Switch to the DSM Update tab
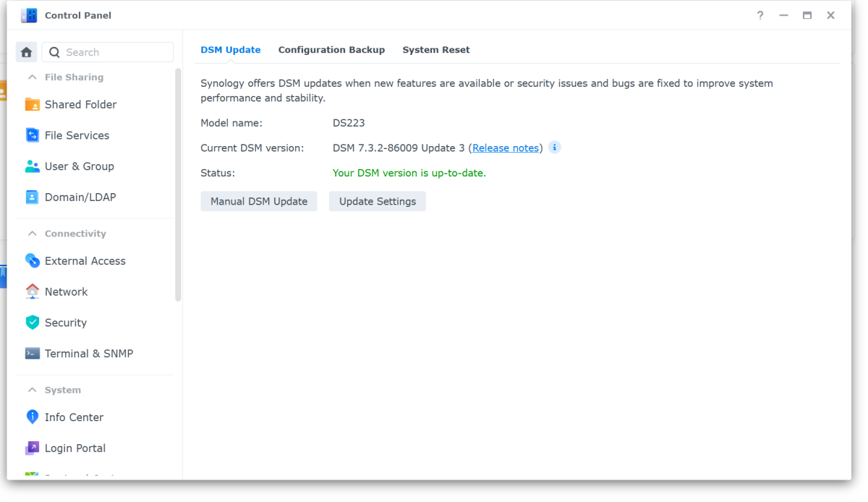Screen dimensions: 868x502 (x=231, y=50)
